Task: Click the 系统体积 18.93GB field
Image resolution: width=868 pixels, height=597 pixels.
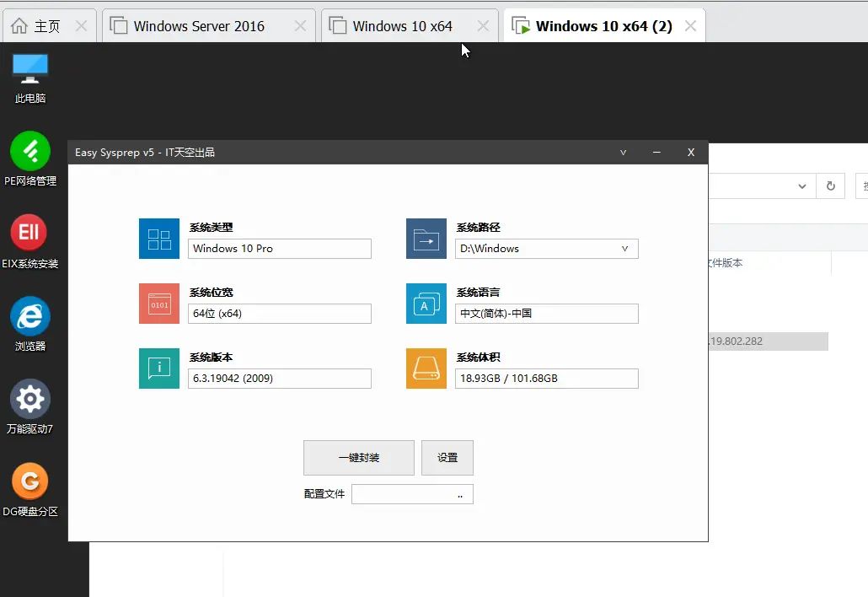Action: pyautogui.click(x=546, y=379)
